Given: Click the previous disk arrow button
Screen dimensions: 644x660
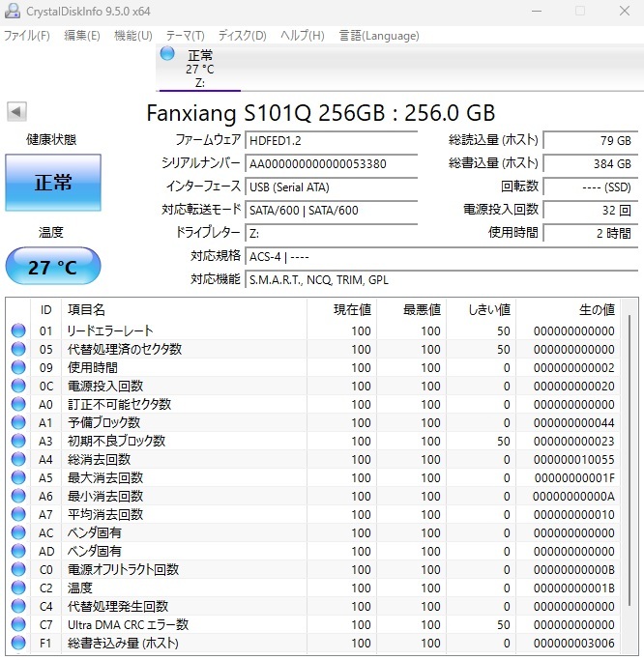Looking at the screenshot, I should click(16, 112).
